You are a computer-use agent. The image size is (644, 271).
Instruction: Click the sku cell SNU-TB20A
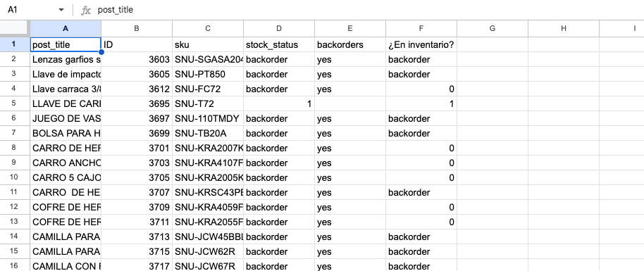pos(208,133)
